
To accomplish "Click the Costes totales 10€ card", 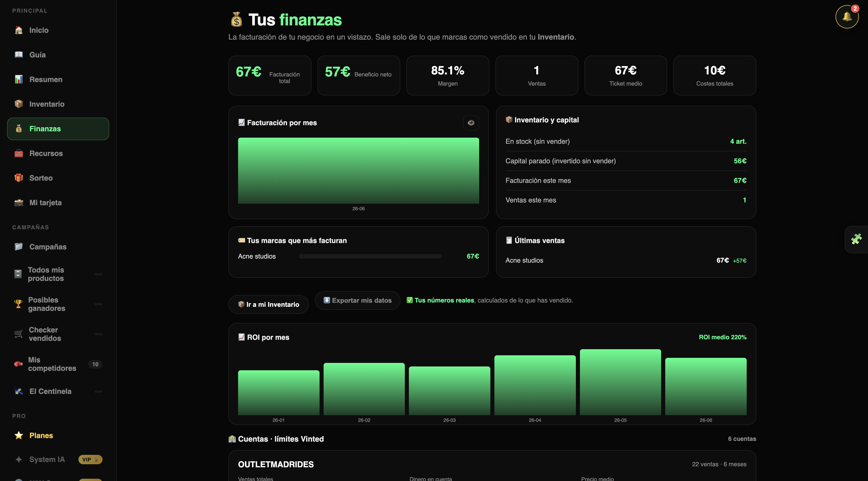I will [x=715, y=75].
